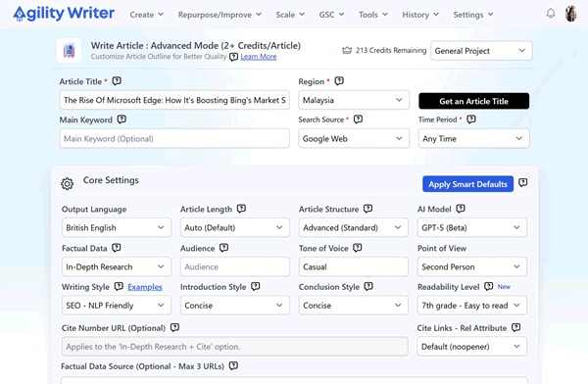Click the Cite Number URL help icon
The width and height of the screenshot is (588, 384).
174,327
